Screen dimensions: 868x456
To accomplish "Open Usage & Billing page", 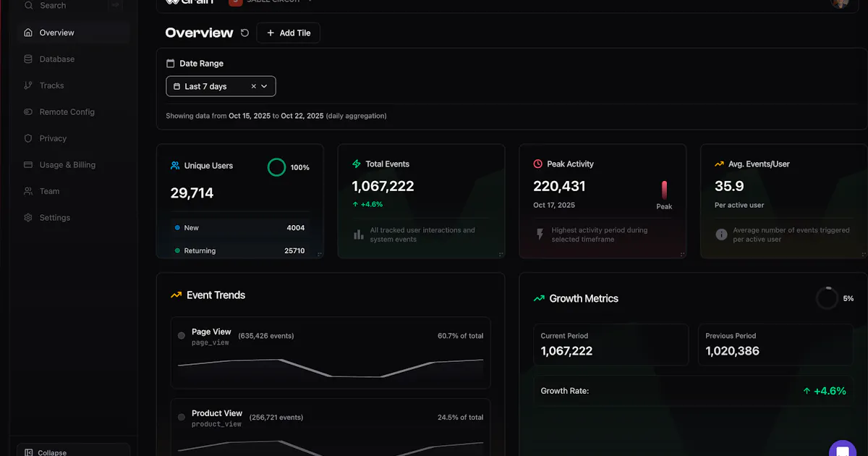I will pos(73,165).
